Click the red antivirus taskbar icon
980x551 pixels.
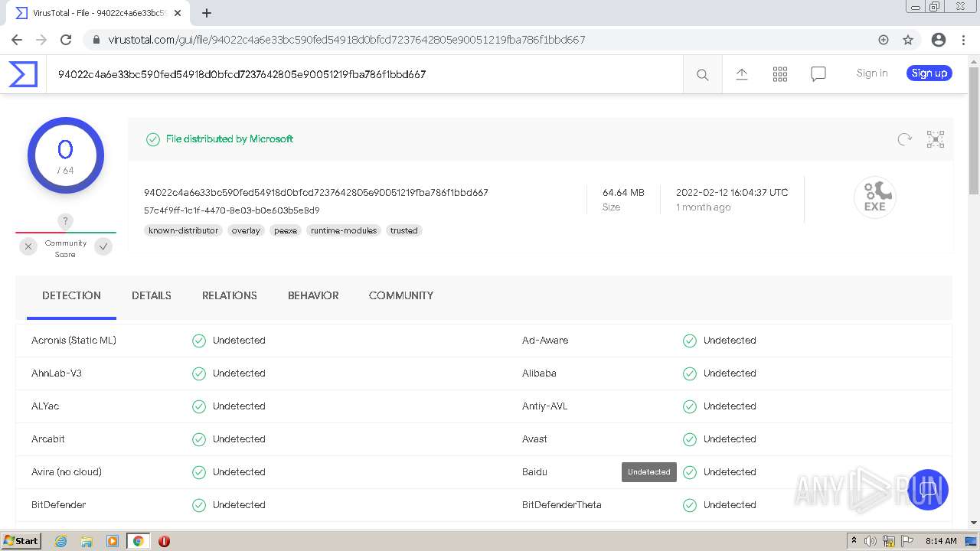(164, 541)
